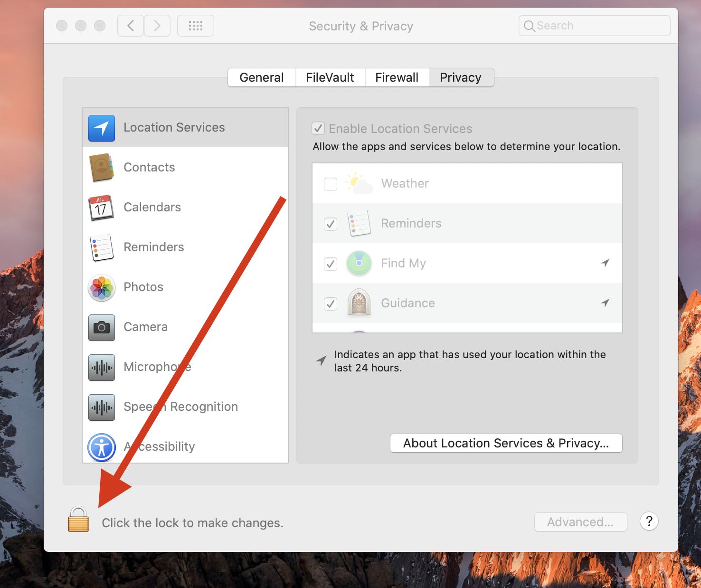Image resolution: width=701 pixels, height=588 pixels.
Task: Select the "Accessibility" label in sidebar
Action: tap(159, 446)
